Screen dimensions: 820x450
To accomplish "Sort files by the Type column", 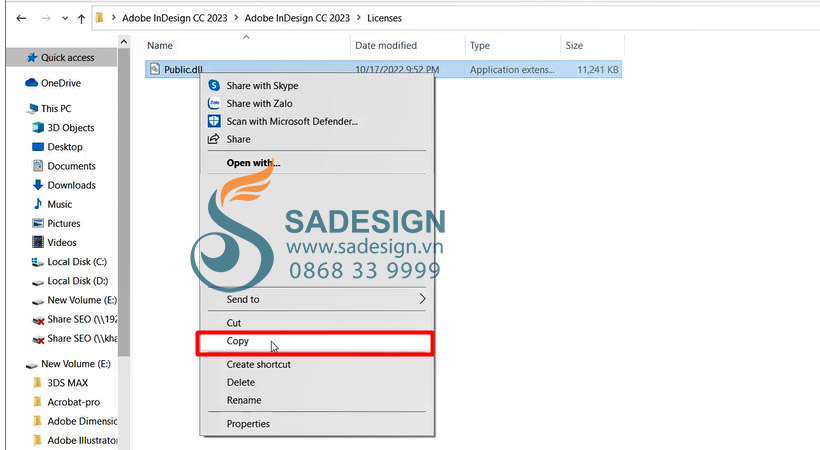I will [480, 46].
